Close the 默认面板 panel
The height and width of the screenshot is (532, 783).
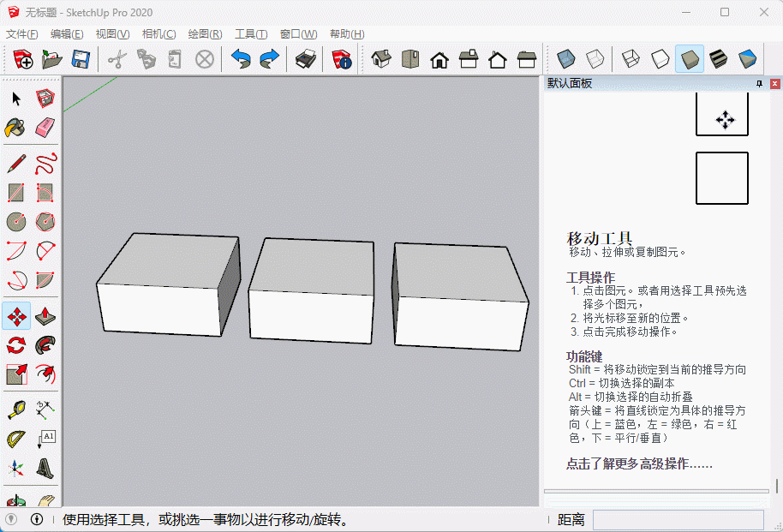[x=774, y=84]
